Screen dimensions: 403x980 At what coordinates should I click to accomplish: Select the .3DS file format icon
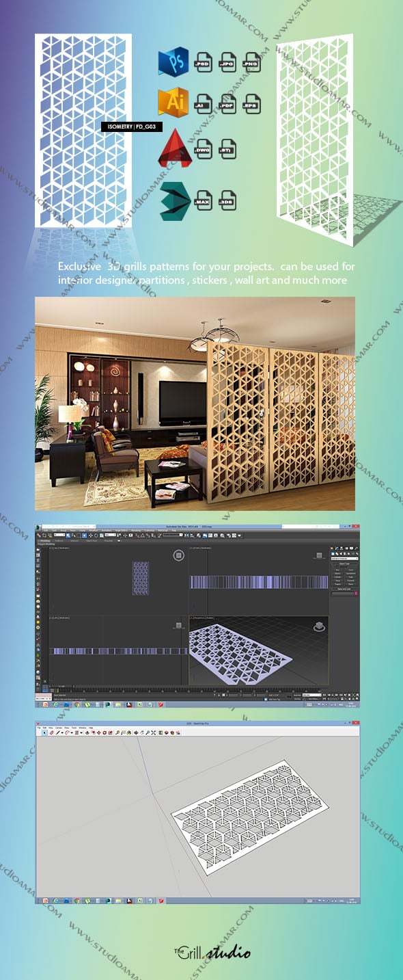pos(227,201)
